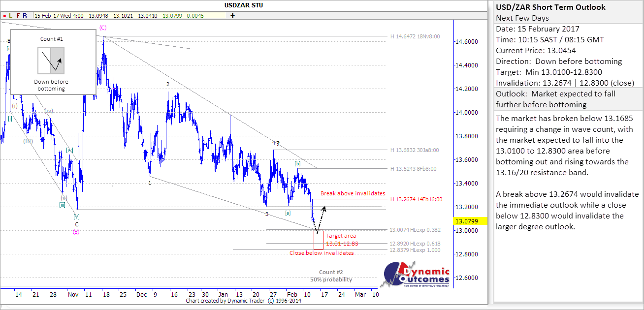The width and height of the screenshot is (644, 310).
Task: Click the Count #2 50% probability text
Action: click(331, 276)
